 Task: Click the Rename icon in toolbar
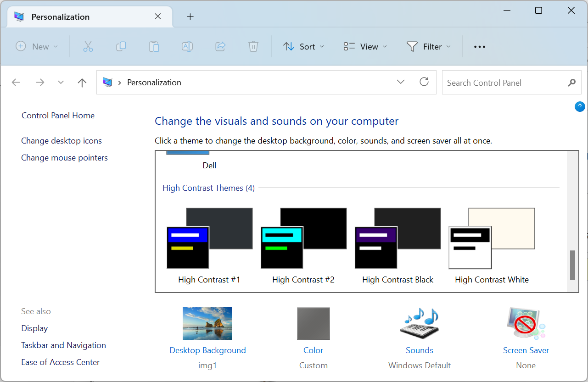(x=187, y=46)
